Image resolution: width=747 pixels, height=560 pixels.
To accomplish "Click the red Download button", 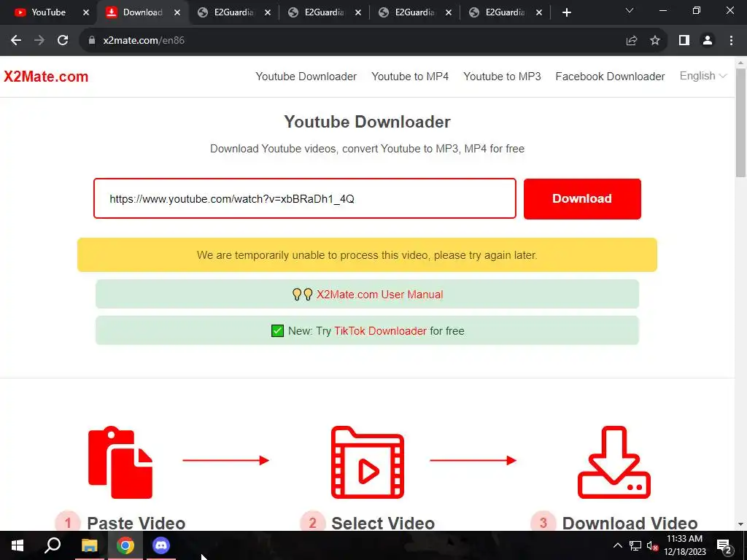I will [x=582, y=198].
